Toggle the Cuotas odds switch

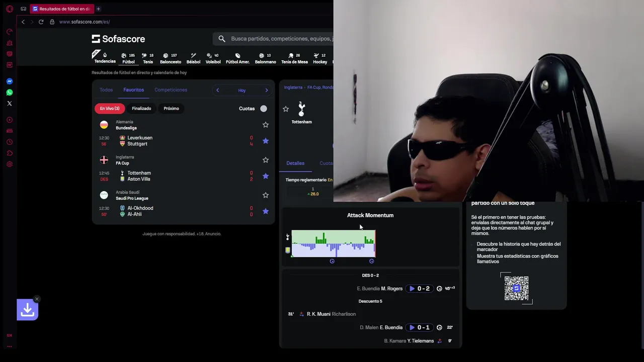point(263,109)
